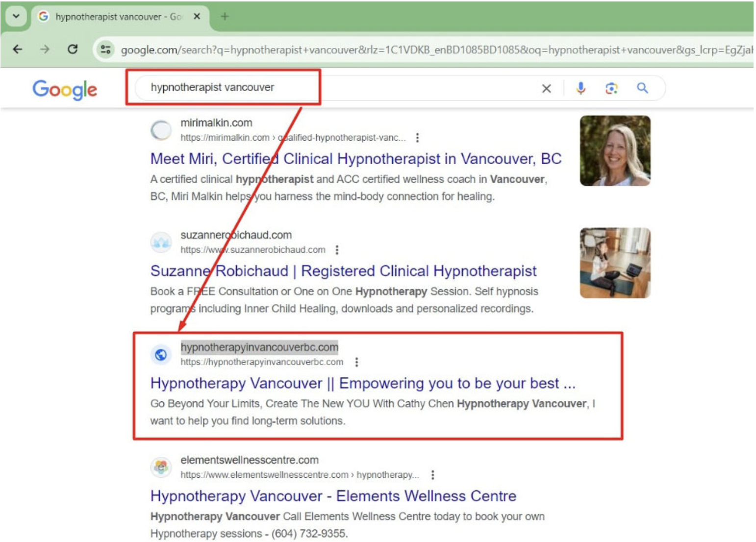
Task: Open three-dot menu for suzannerobichaud.com result
Action: point(337,250)
